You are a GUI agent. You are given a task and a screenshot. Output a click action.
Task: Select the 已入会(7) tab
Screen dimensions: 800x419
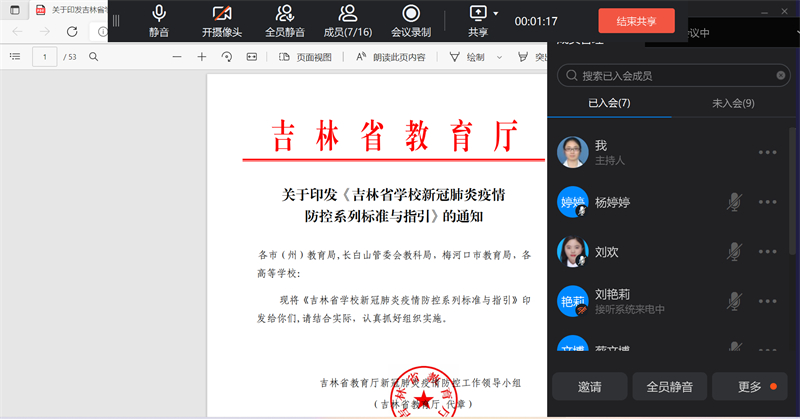609,103
